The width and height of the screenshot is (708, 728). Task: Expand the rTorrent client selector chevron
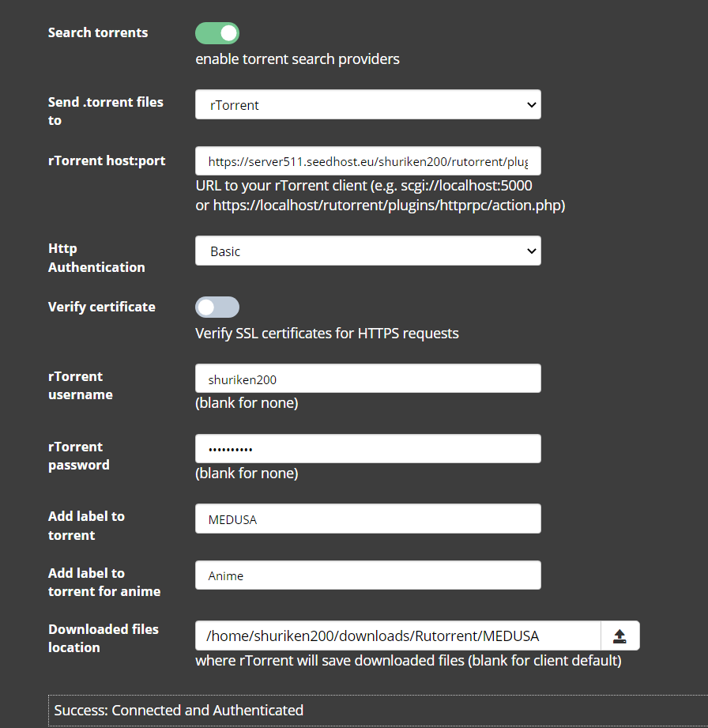[531, 104]
